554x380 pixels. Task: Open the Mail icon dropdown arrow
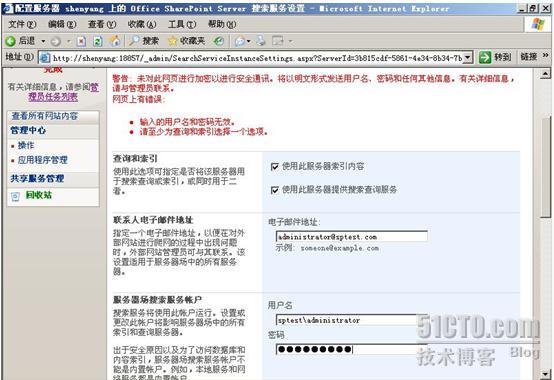249,42
